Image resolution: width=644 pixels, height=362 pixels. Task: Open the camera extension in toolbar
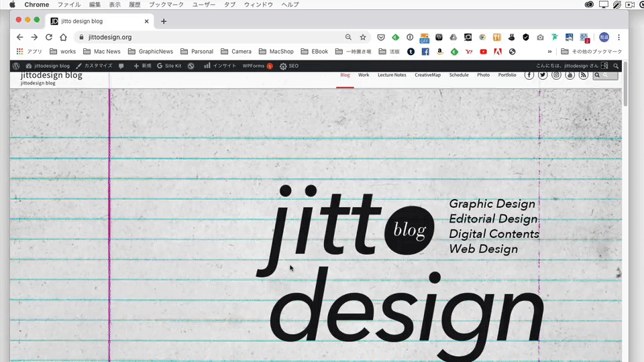coord(540,38)
